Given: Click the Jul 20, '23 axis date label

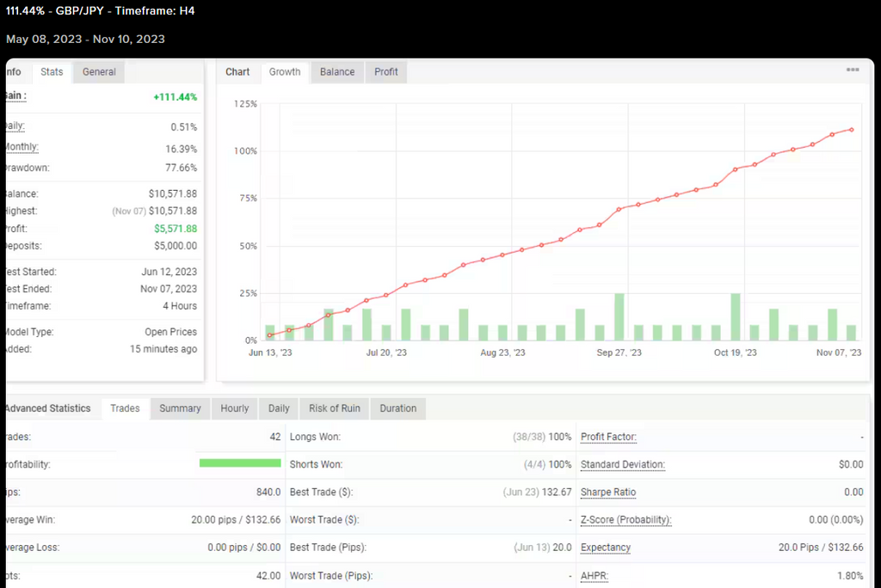Looking at the screenshot, I should tap(386, 352).
